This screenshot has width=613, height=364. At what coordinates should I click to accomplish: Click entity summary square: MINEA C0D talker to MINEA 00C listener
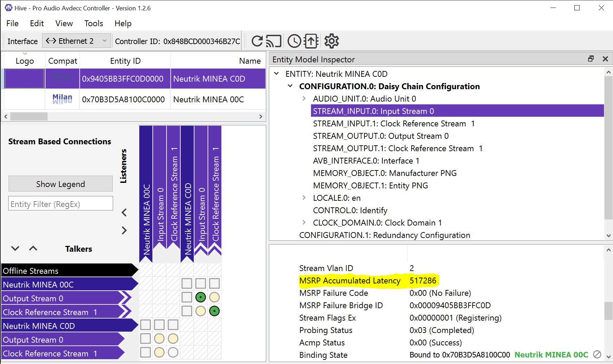coord(145,325)
